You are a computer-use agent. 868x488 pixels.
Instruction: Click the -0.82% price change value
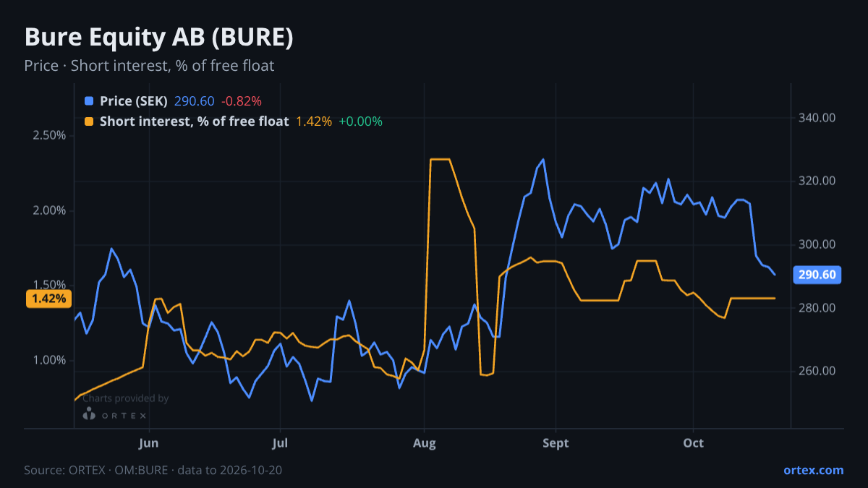[241, 101]
